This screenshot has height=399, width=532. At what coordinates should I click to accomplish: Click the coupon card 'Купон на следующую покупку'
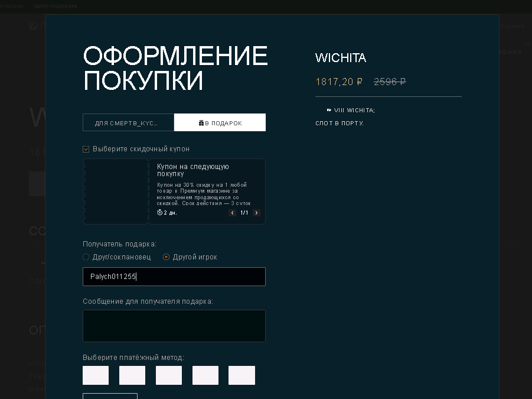[174, 192]
